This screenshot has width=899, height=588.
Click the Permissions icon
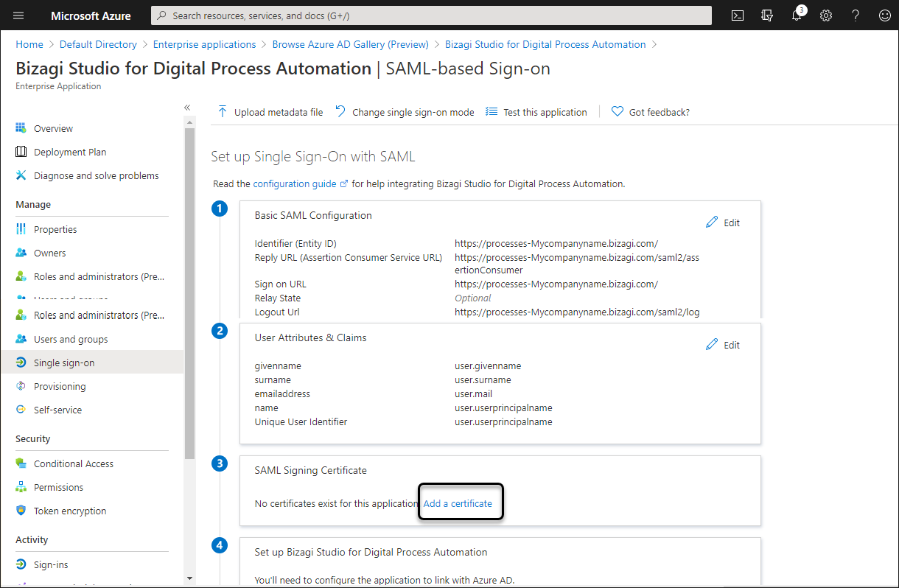[x=21, y=487]
